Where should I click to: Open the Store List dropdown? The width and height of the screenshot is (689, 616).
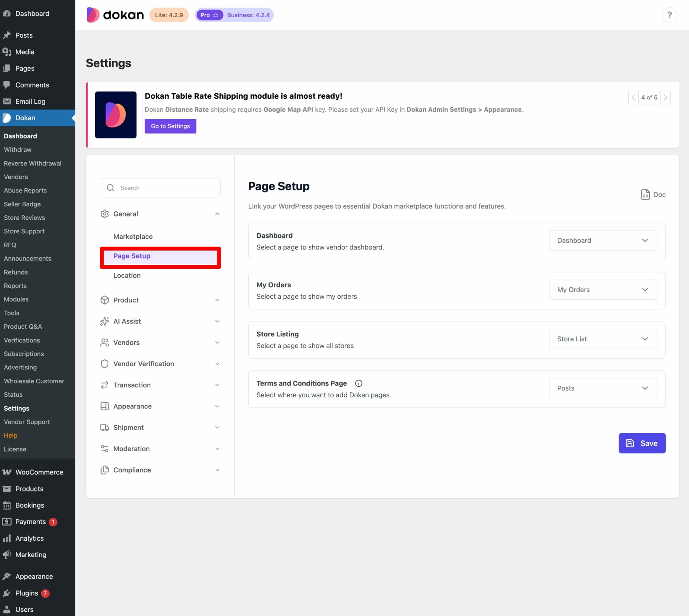[603, 339]
